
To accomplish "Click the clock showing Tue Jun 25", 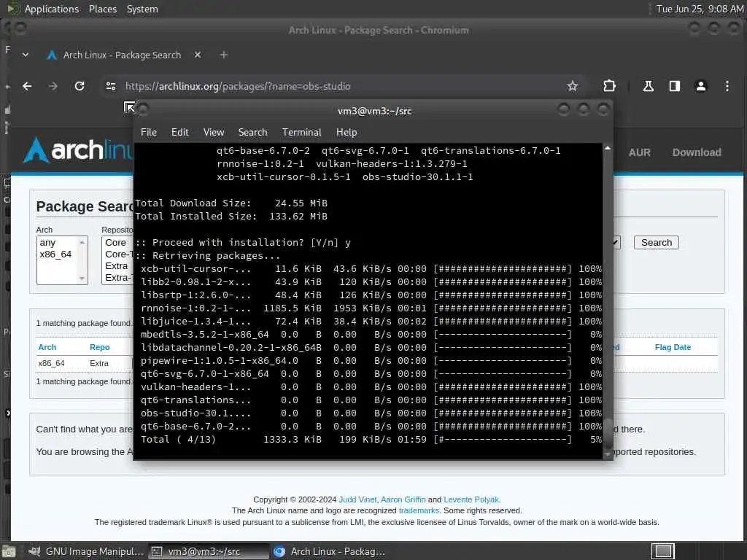I will [700, 9].
